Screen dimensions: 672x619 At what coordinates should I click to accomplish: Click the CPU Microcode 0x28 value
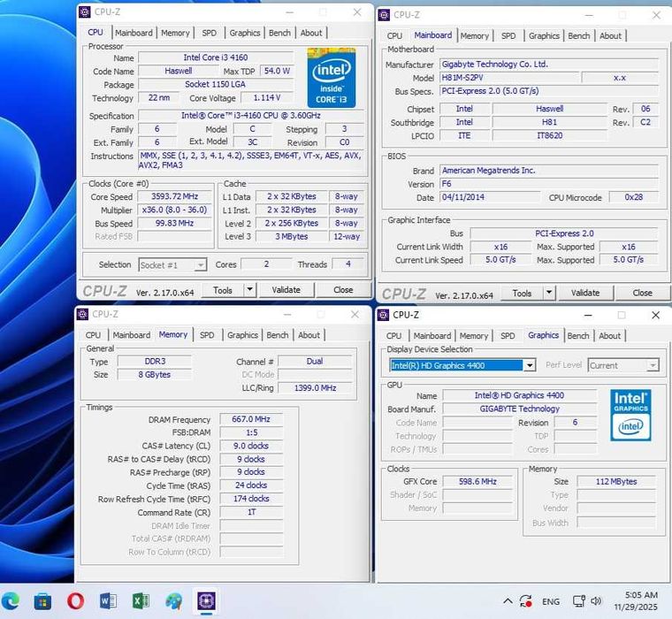pos(634,197)
